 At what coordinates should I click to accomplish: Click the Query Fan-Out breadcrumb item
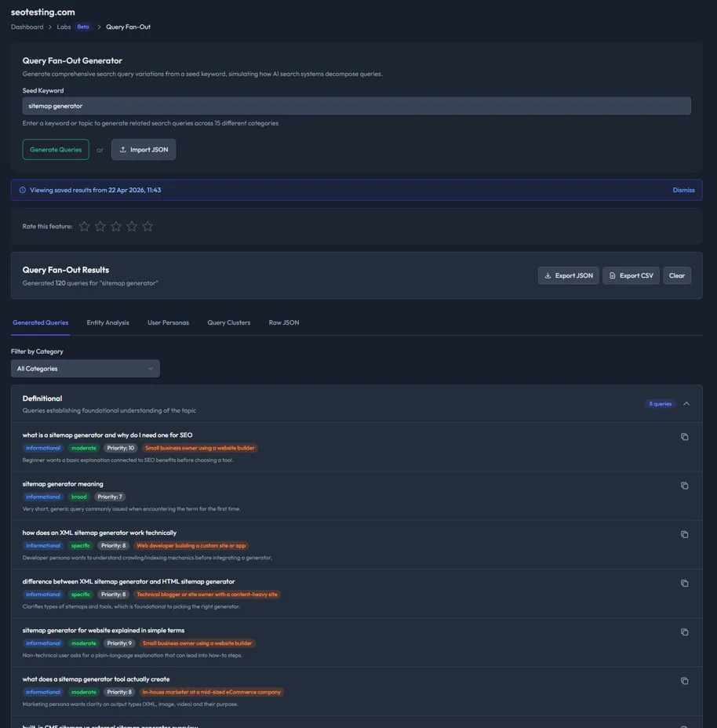[128, 27]
